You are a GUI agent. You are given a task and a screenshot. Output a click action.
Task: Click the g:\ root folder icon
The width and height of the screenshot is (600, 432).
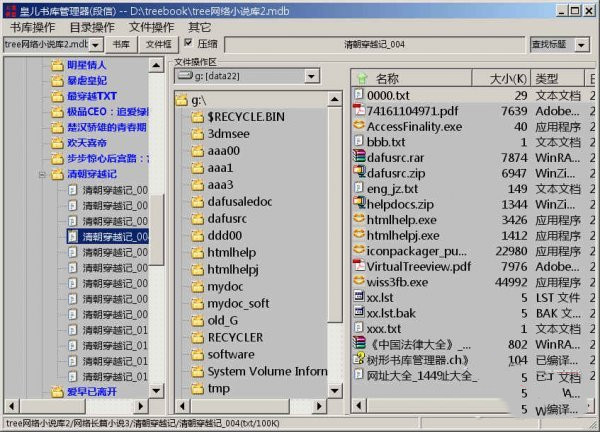pyautogui.click(x=181, y=101)
